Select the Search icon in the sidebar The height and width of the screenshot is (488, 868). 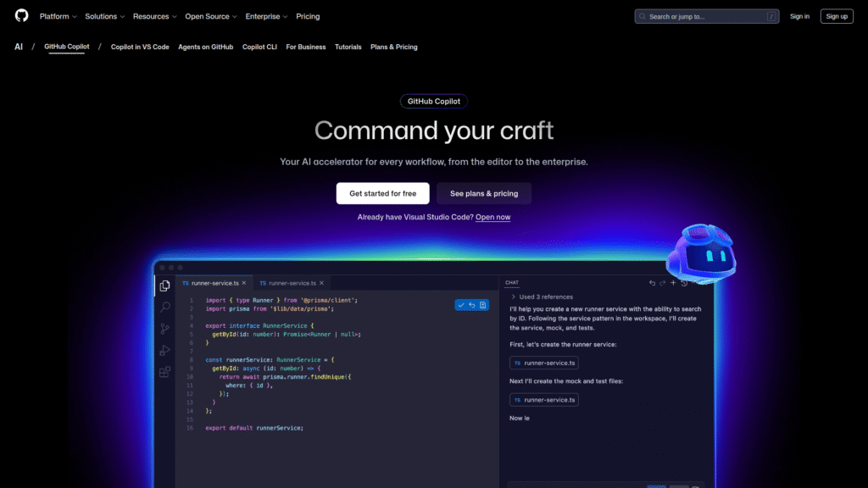pos(164,308)
